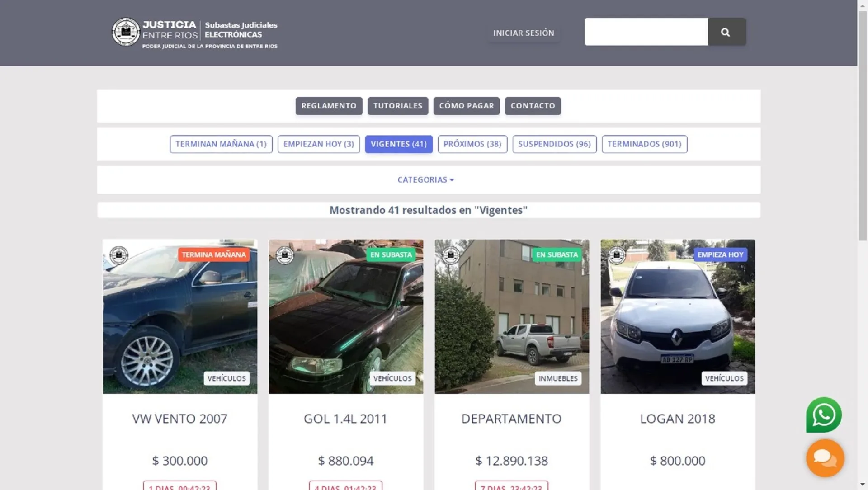The image size is (868, 490).
Task: Open the WhatsApp chat icon
Action: tap(823, 415)
